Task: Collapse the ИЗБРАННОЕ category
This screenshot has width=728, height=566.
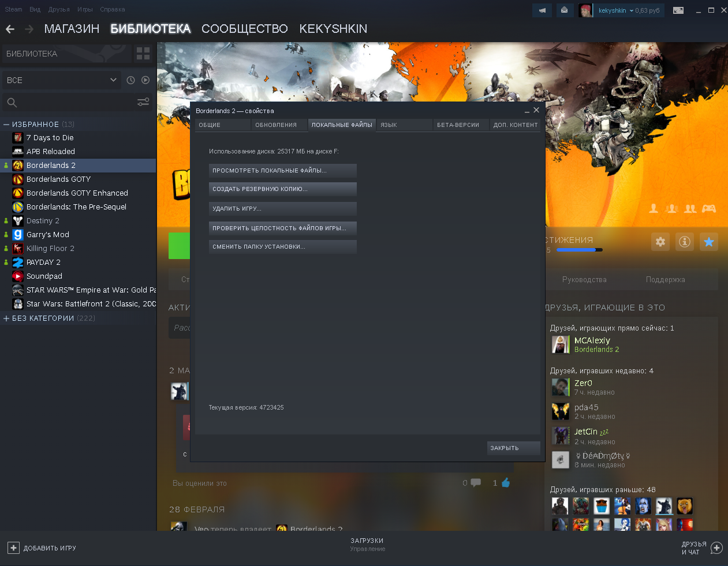Action: [x=6, y=125]
